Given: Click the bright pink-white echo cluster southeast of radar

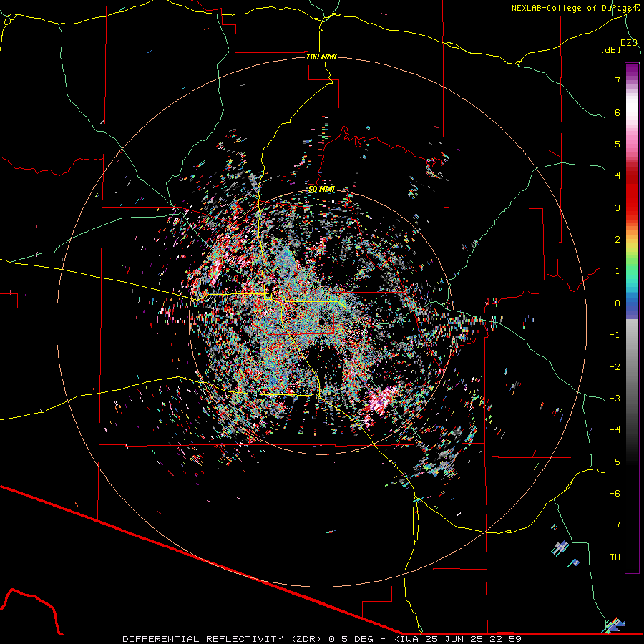Looking at the screenshot, I should point(382,401).
